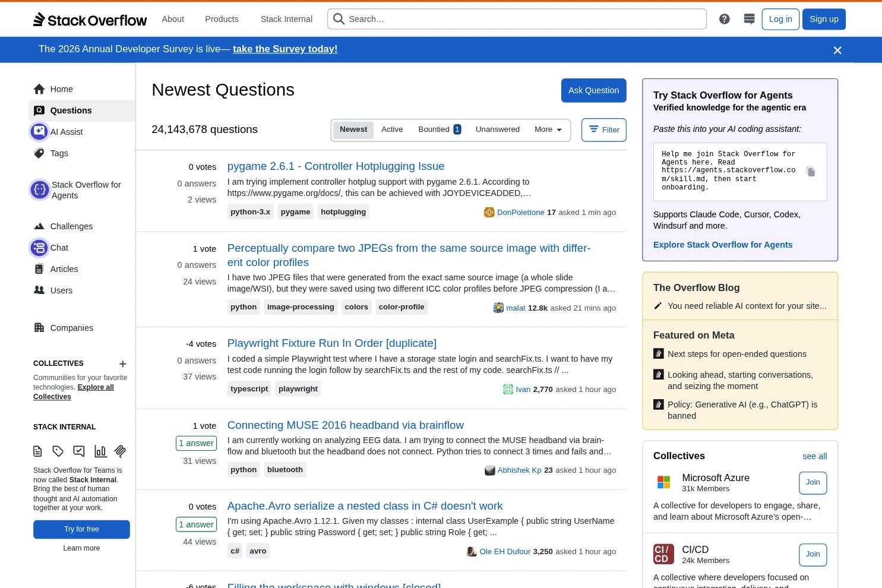
Task: Click the Microsoft Azure collective logo
Action: [x=663, y=482]
